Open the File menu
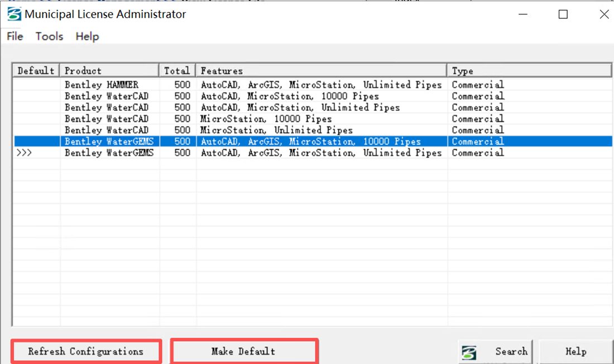This screenshot has width=614, height=364. click(x=15, y=36)
